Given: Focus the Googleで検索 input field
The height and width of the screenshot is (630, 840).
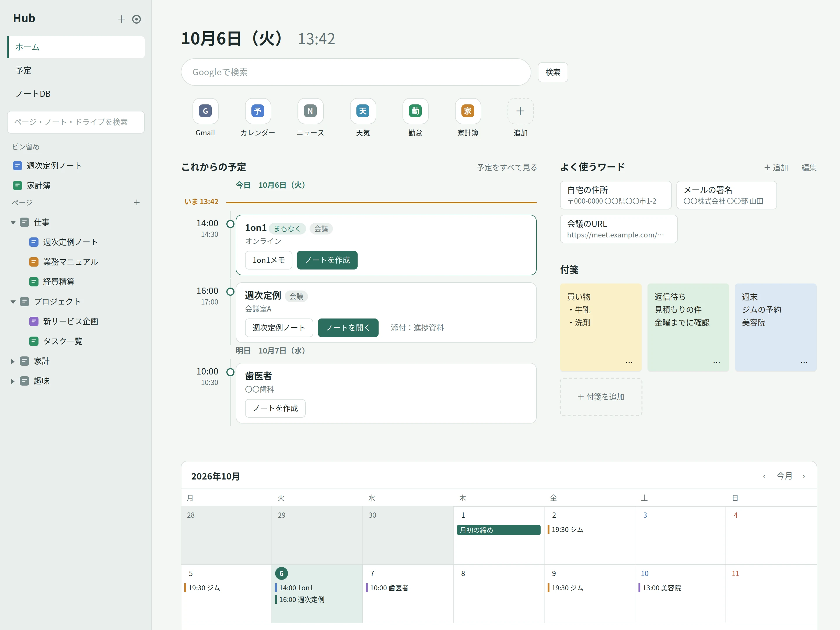Looking at the screenshot, I should pyautogui.click(x=356, y=72).
